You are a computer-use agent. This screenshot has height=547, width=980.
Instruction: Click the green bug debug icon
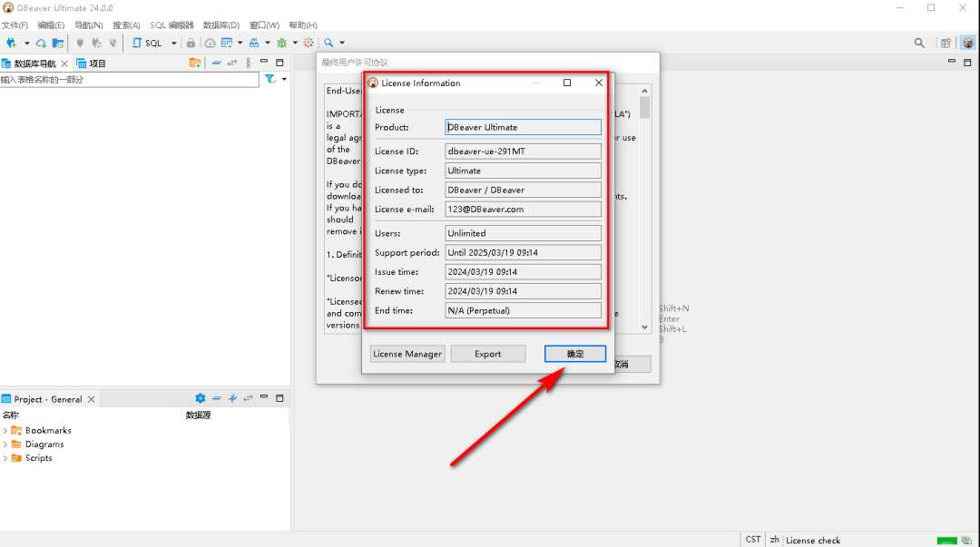[x=282, y=44]
